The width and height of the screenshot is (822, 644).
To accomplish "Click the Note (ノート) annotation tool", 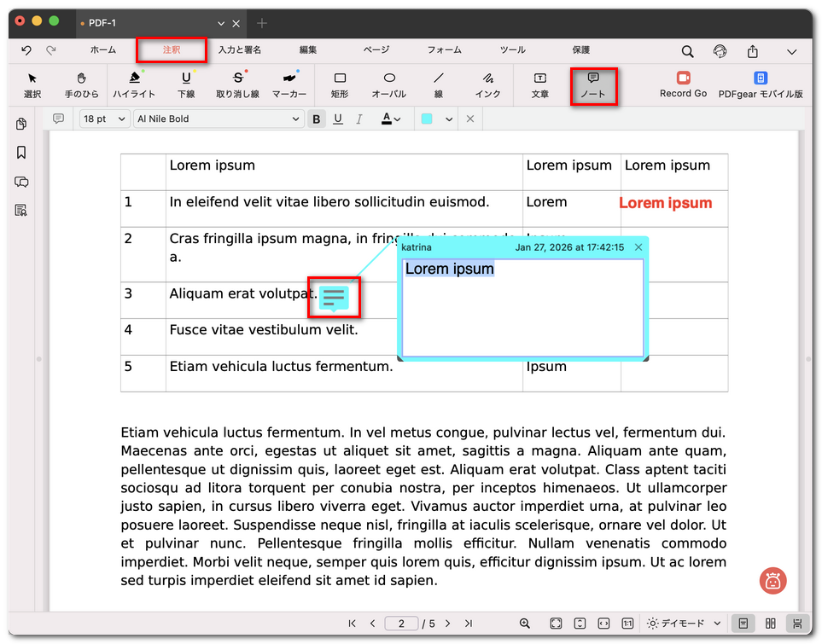I will coord(593,84).
